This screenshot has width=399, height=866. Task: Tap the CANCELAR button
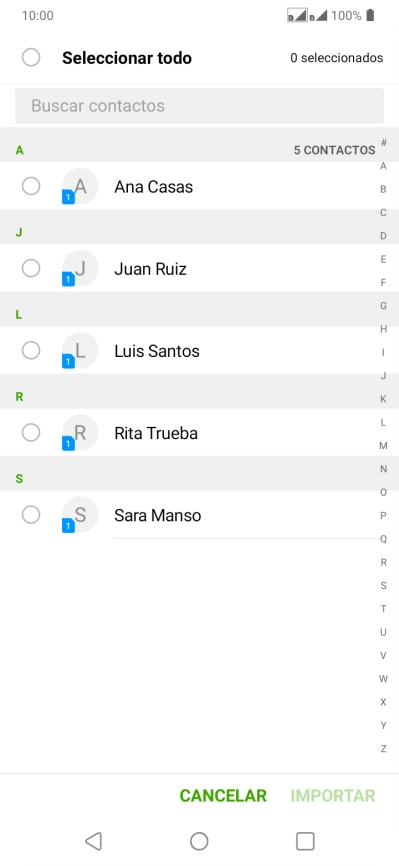pyautogui.click(x=223, y=796)
